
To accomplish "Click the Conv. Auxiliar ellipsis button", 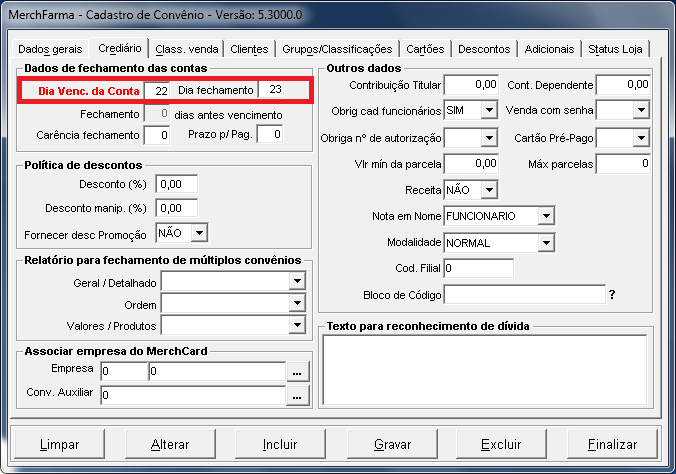I will [297, 396].
